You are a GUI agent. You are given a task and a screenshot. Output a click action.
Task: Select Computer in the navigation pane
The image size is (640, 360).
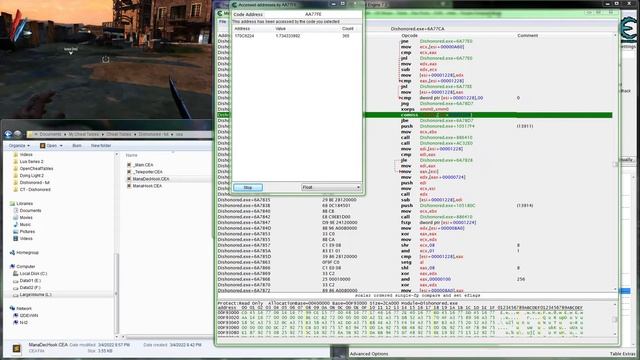(x=25, y=267)
